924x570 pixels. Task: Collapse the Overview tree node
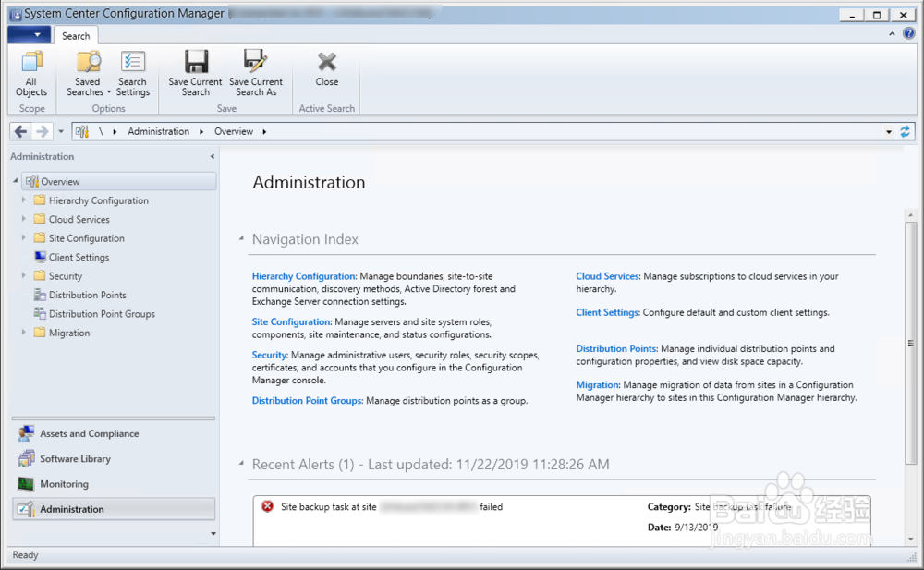pyautogui.click(x=16, y=181)
